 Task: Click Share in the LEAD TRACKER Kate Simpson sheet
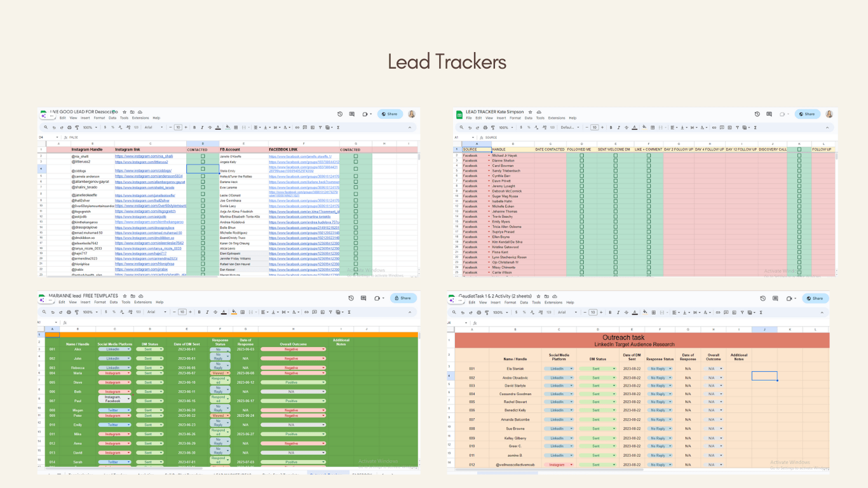pos(808,114)
